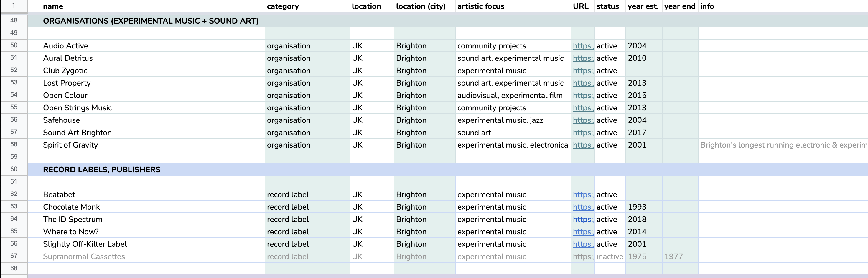Click the 'year est.' header cell

(x=643, y=6)
